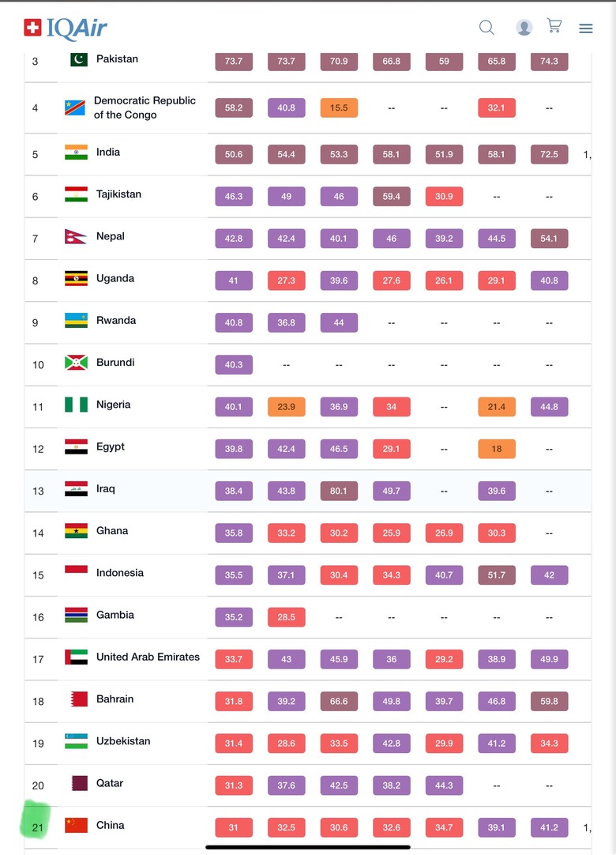
Task: Open the hamburger menu icon
Action: click(x=585, y=28)
